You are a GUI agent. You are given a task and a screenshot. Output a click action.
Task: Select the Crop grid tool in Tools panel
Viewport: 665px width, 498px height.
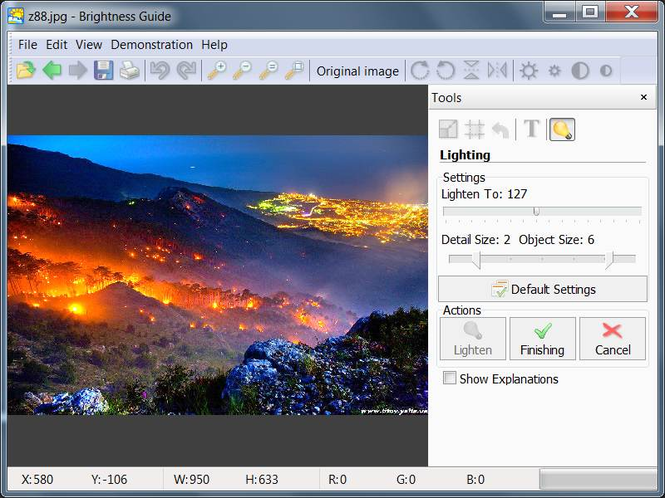(x=474, y=129)
